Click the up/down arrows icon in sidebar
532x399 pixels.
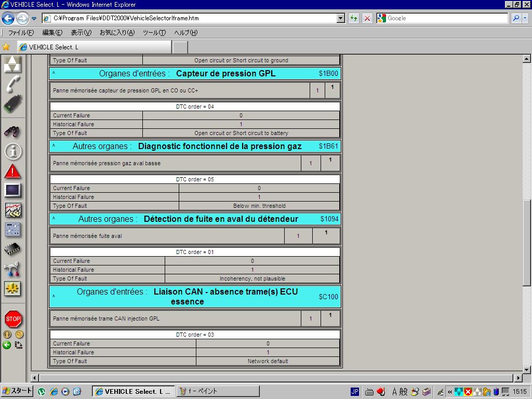pos(12,64)
